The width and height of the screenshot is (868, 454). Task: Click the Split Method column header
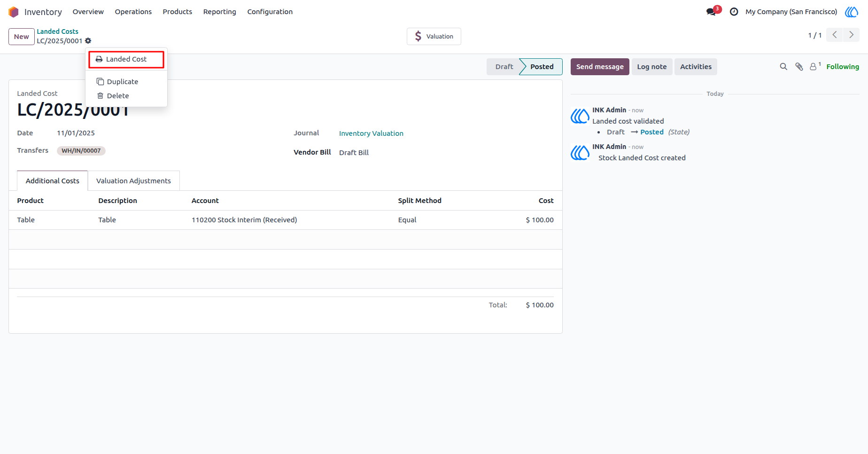tap(420, 201)
